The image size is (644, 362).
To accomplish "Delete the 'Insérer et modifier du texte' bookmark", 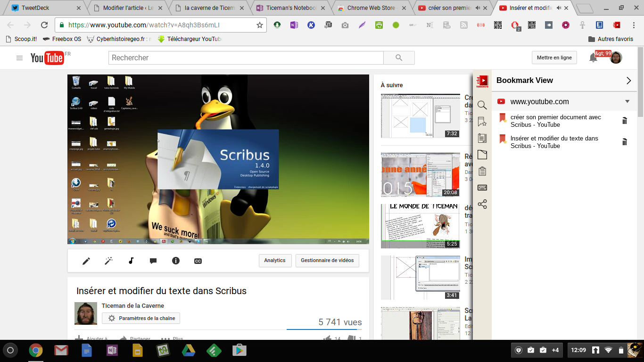I will [x=625, y=142].
